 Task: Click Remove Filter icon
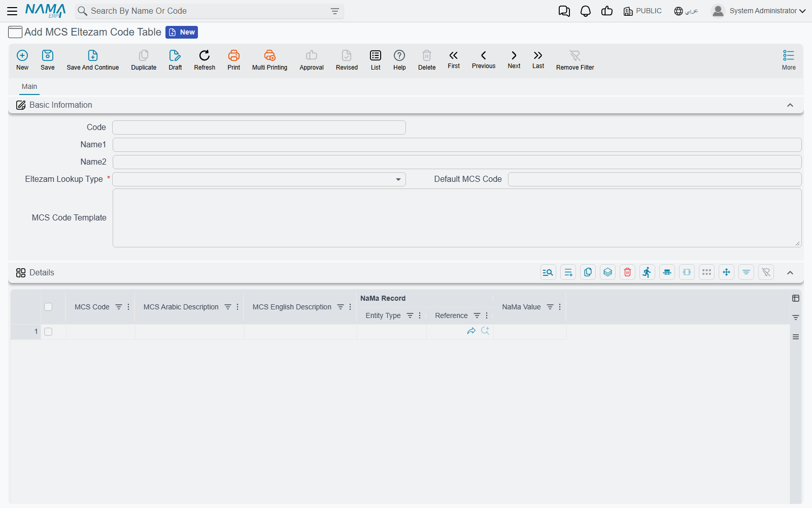575,60
